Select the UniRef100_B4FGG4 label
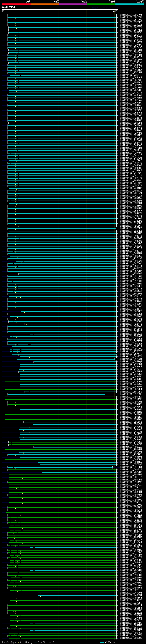This screenshot has width=146, height=644. click(x=131, y=467)
